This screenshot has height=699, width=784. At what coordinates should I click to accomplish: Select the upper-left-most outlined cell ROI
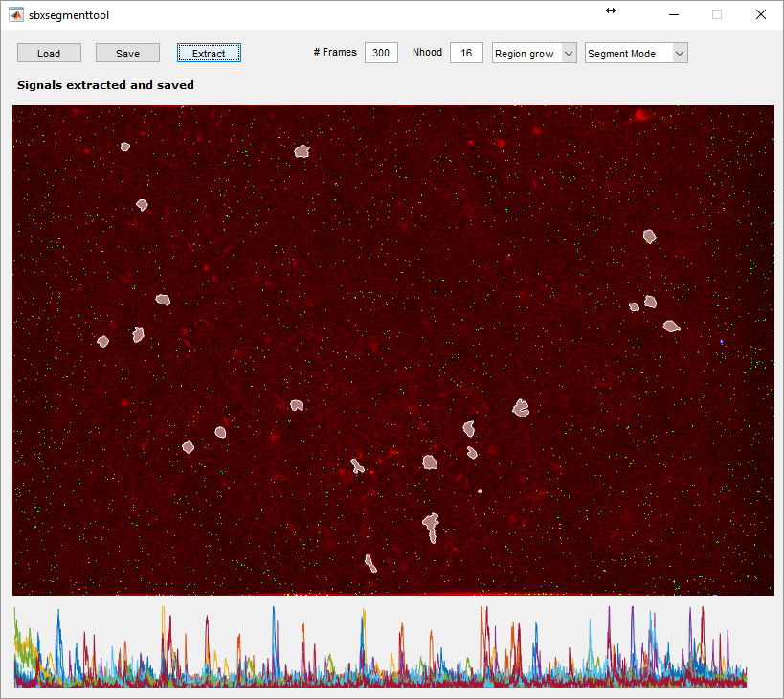click(x=124, y=147)
